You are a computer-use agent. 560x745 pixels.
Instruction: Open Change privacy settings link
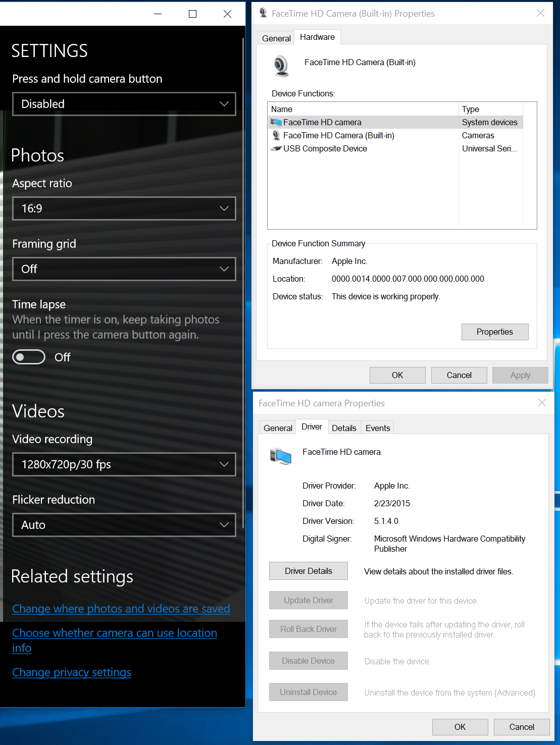click(x=72, y=672)
